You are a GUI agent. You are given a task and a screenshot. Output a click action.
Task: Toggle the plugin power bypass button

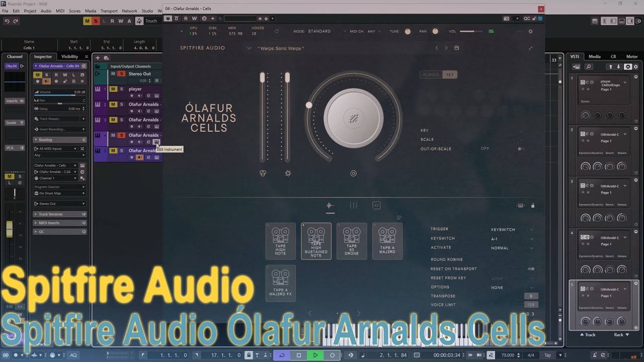[x=169, y=19]
